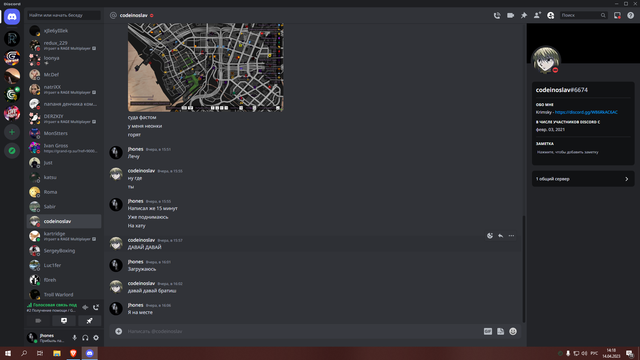
Task: Open the conversation with Luc1fer
Action: (x=64, y=265)
